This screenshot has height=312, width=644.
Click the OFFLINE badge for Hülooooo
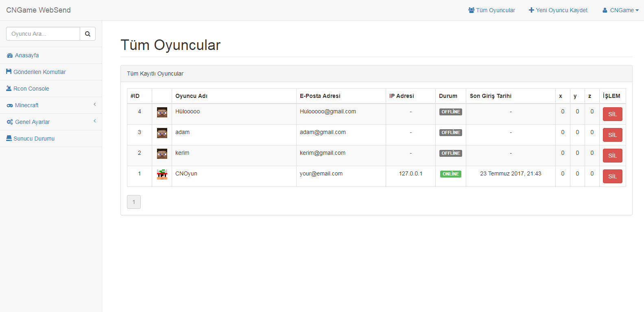pyautogui.click(x=451, y=112)
